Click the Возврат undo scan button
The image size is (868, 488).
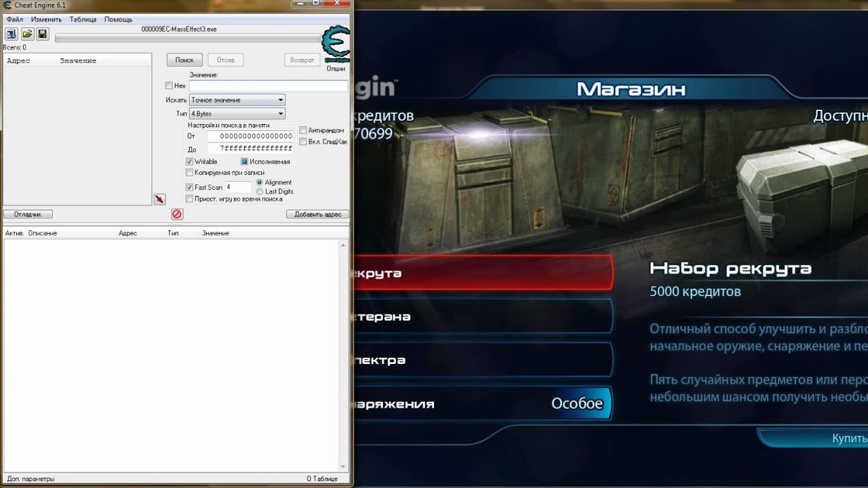[x=302, y=60]
